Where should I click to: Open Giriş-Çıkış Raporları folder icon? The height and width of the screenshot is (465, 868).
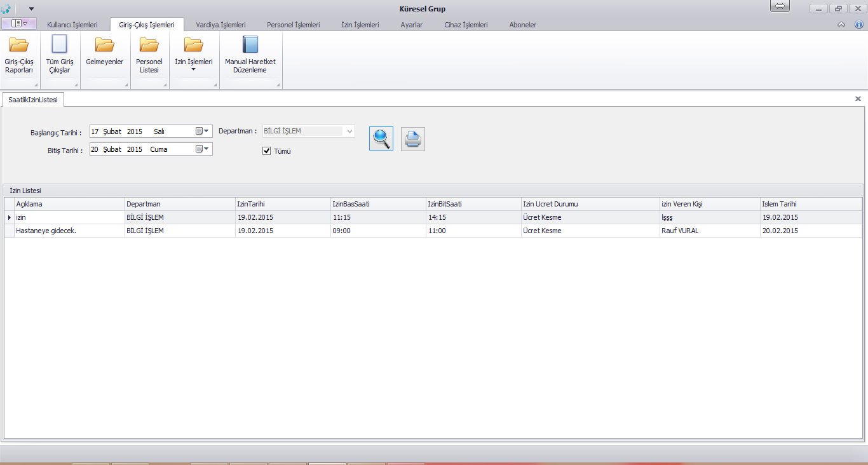coord(19,44)
